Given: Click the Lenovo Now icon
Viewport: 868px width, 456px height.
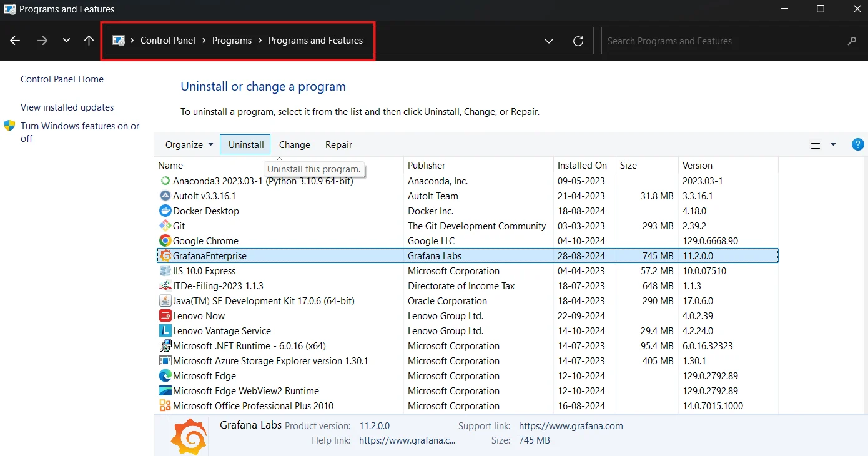Looking at the screenshot, I should pos(165,316).
